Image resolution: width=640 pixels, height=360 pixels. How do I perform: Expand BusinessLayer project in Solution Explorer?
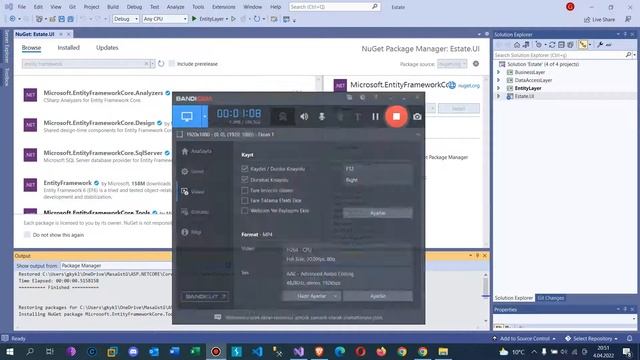pyautogui.click(x=499, y=72)
